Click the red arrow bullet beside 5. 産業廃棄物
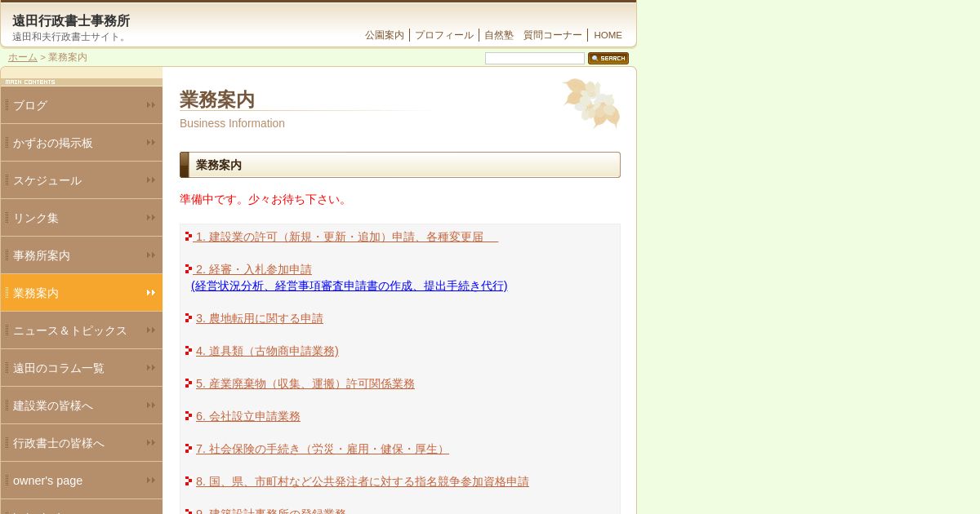 point(189,383)
